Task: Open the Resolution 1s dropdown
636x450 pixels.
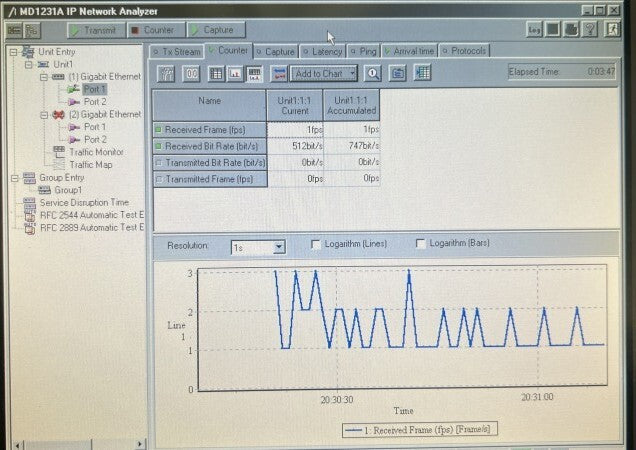Action: (x=279, y=247)
